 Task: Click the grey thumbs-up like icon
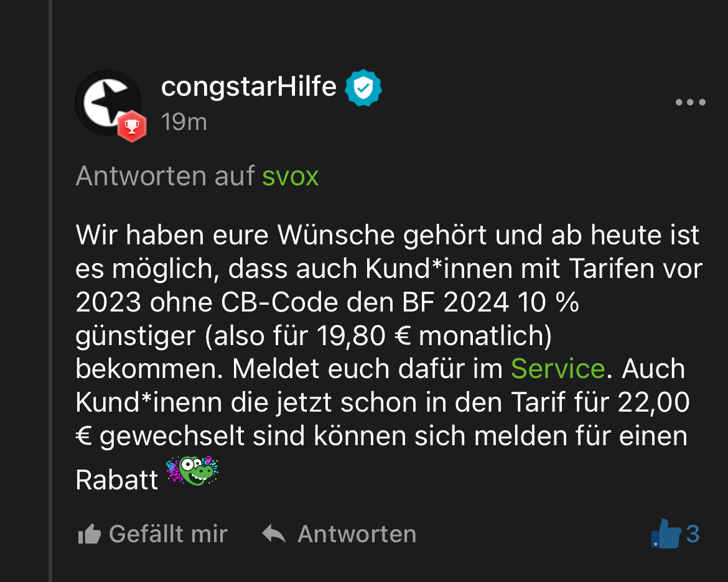click(89, 535)
